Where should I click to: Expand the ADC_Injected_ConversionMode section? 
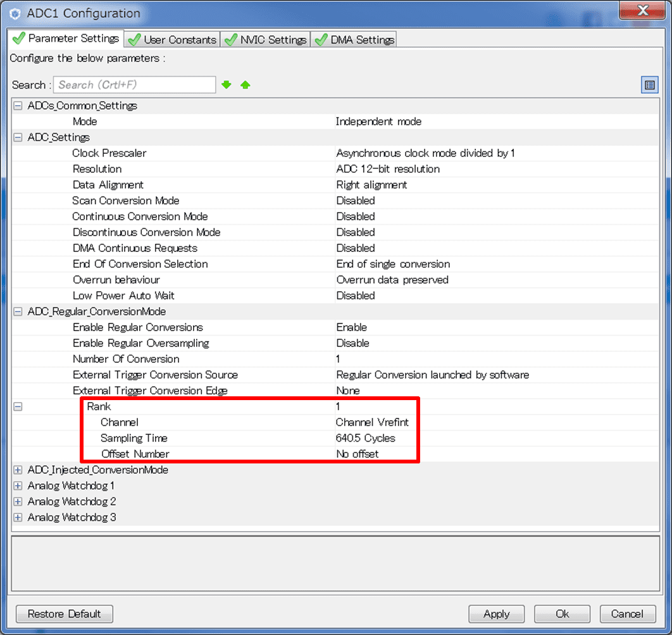tap(18, 470)
